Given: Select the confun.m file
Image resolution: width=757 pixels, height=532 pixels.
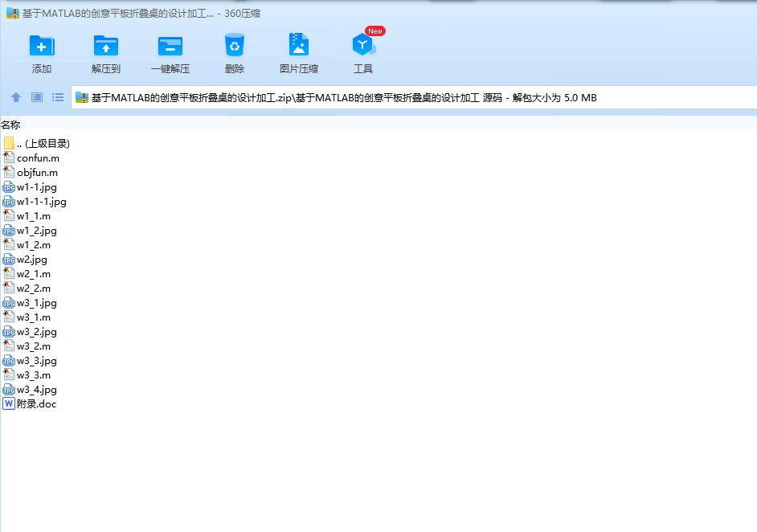Looking at the screenshot, I should pyautogui.click(x=31, y=158).
